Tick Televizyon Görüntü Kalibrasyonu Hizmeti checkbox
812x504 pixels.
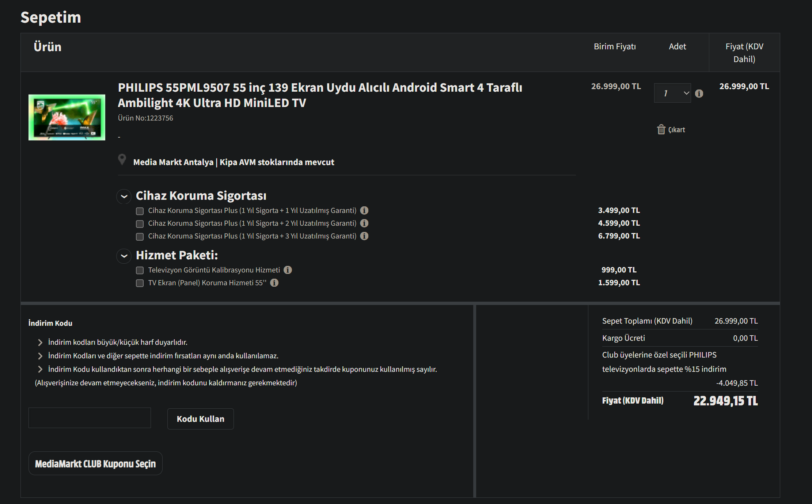coord(140,270)
